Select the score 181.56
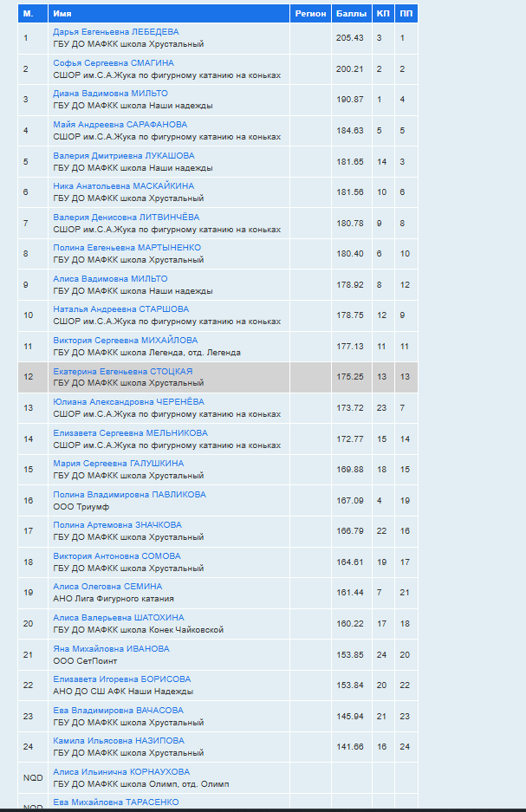 pyautogui.click(x=350, y=192)
